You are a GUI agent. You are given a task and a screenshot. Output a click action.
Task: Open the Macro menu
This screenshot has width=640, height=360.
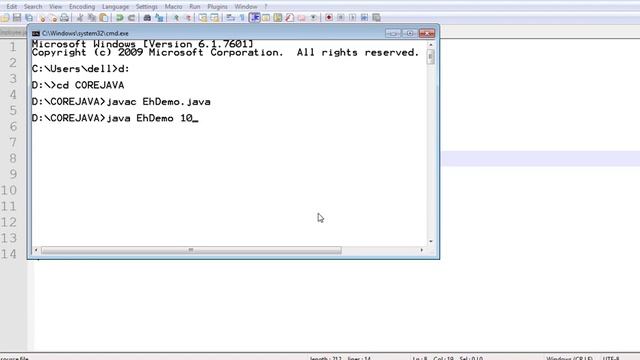(x=173, y=7)
